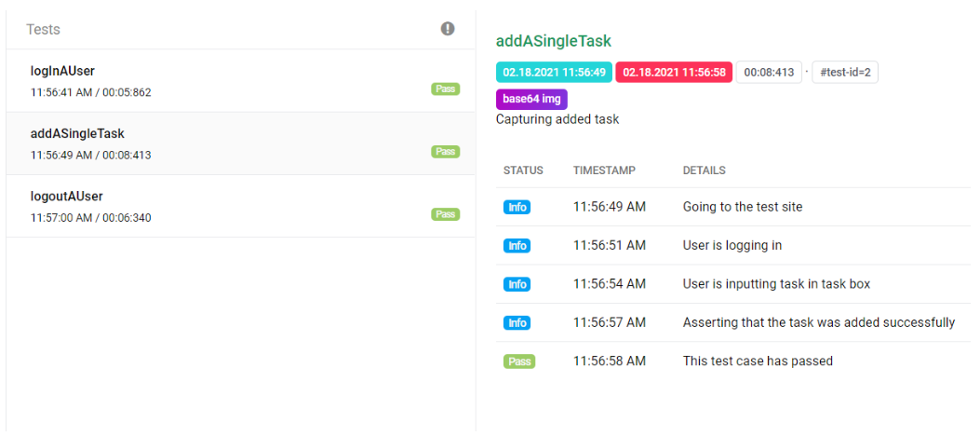Click the TIMESTAMP column header
Screen dimensions: 980x436
[604, 170]
